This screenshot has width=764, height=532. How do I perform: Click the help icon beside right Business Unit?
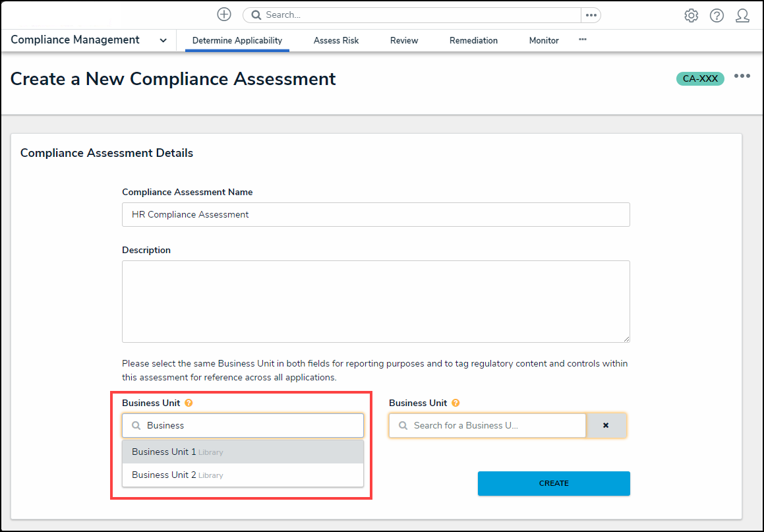tap(455, 403)
